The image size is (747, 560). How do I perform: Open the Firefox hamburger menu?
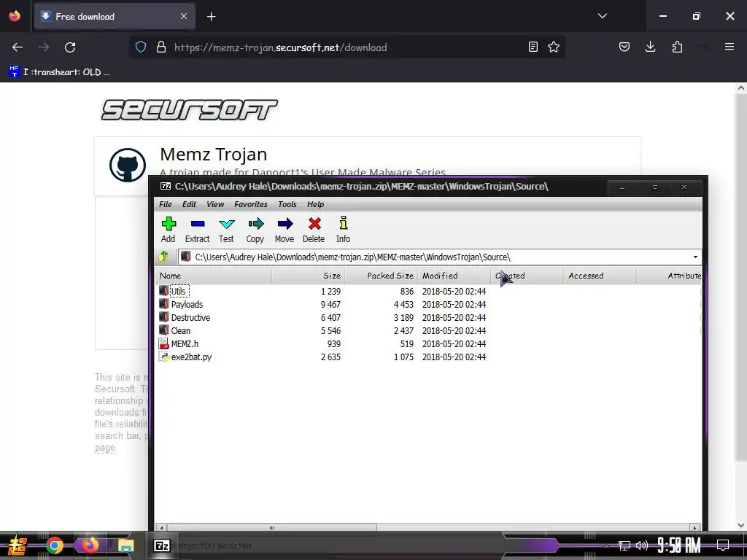tap(729, 47)
